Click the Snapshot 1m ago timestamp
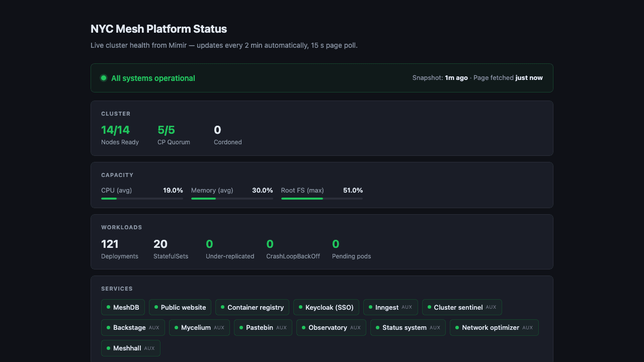Viewport: 644px width, 362px height. (440, 78)
